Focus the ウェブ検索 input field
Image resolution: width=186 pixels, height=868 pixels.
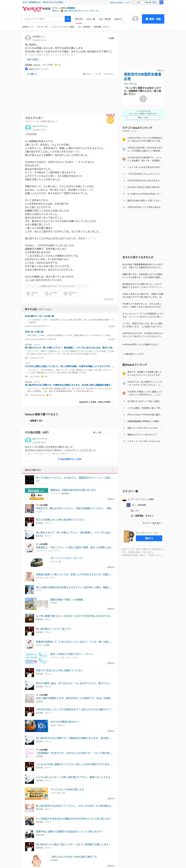pos(137,2)
